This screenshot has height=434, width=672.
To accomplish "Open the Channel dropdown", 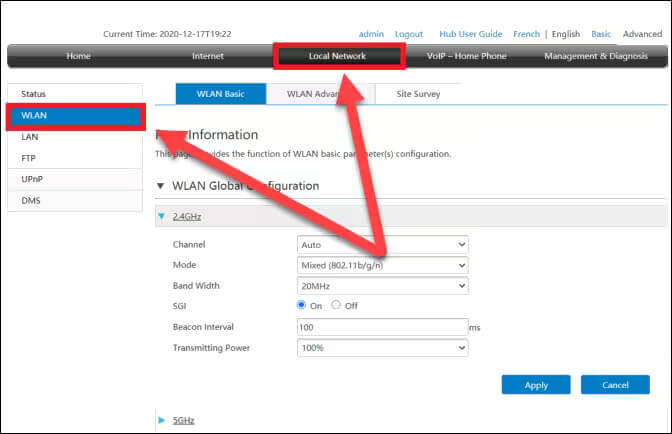I will (383, 244).
